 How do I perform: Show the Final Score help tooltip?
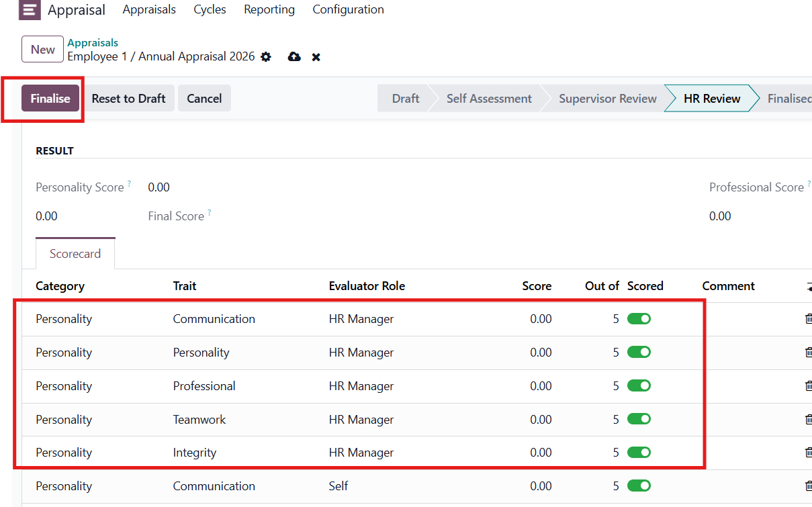click(x=209, y=213)
